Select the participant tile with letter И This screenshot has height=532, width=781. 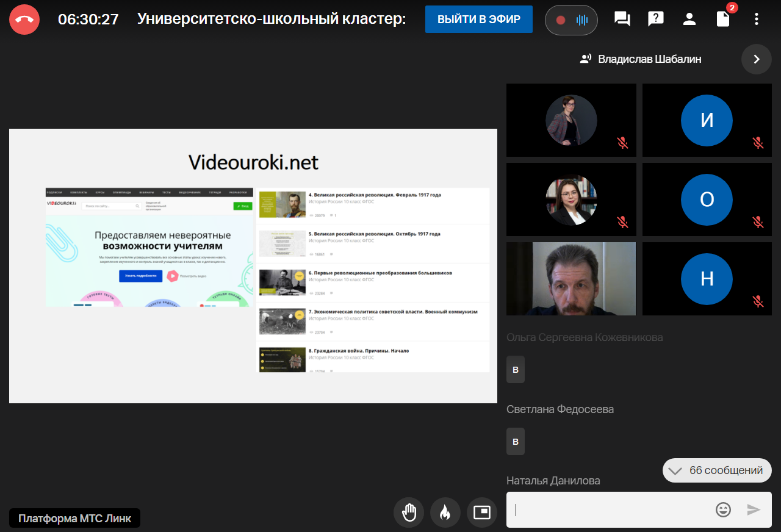point(707,120)
